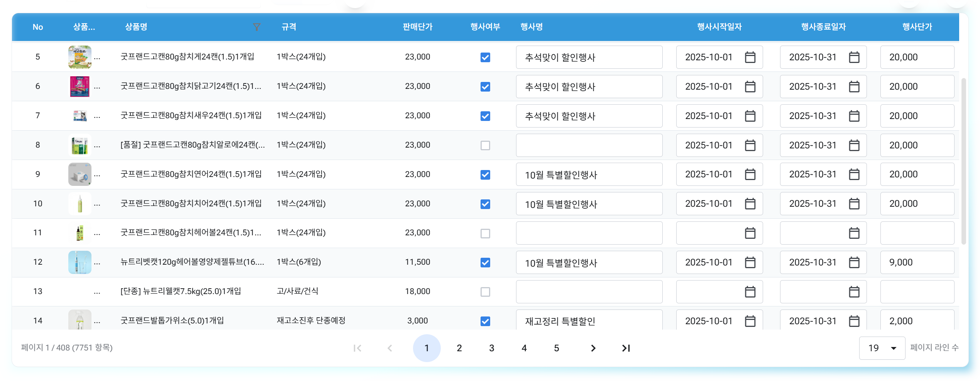Open end date calendar picker in row 13
This screenshot has width=980, height=381.
click(x=854, y=292)
